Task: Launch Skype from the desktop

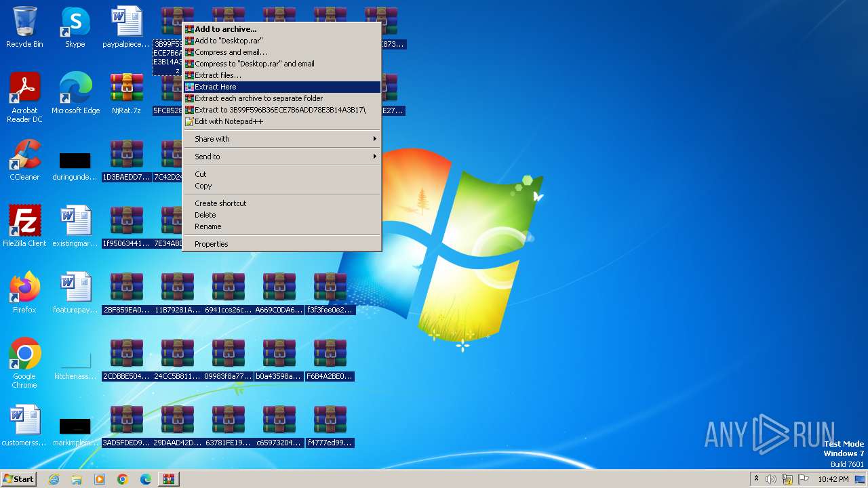Action: coord(75,28)
